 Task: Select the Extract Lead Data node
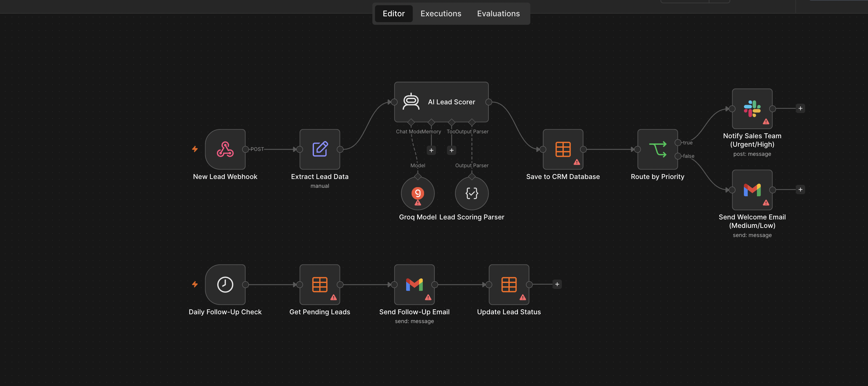[x=320, y=149]
